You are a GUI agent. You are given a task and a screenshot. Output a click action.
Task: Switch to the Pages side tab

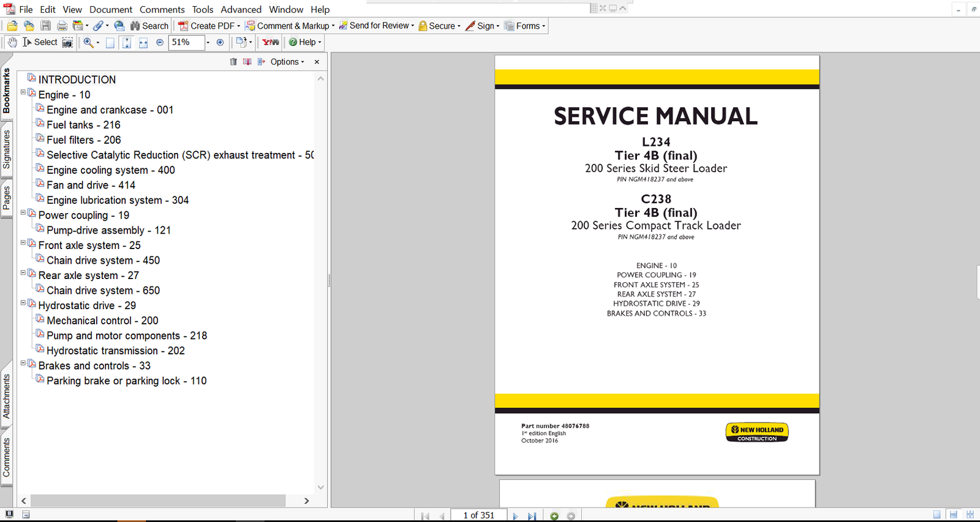7,198
